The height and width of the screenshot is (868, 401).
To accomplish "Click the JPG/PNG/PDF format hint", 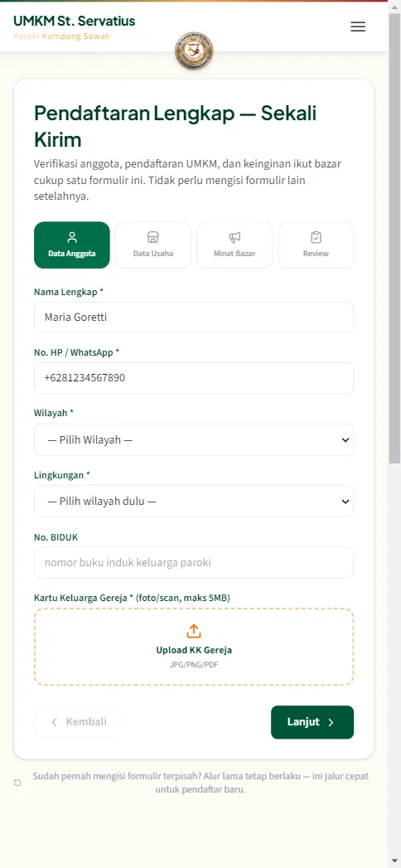I will (x=194, y=665).
